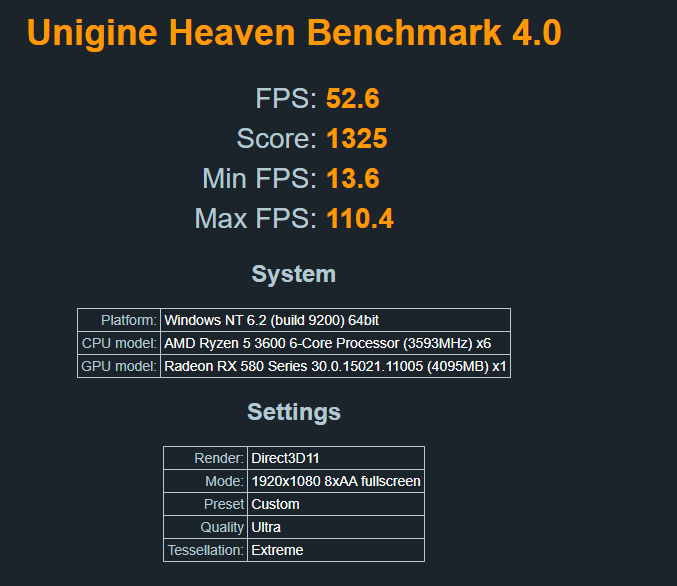Select the Min FPS value 13.6
677x586 pixels.
[353, 178]
